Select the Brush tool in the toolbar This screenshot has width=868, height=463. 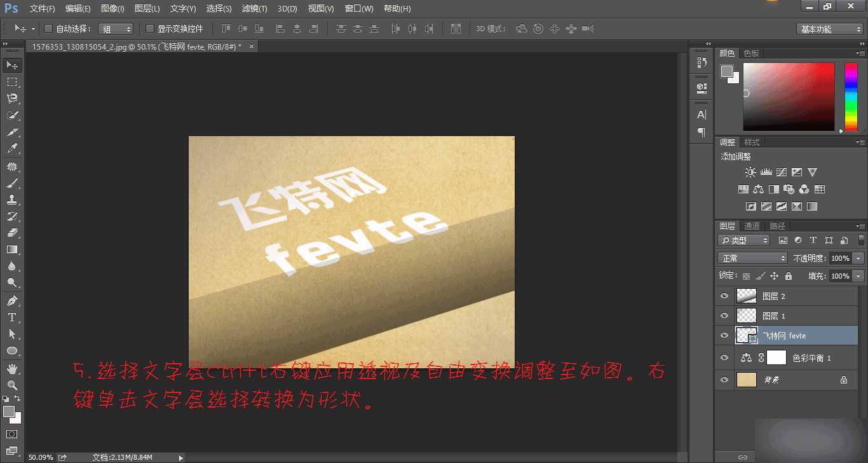[11, 184]
